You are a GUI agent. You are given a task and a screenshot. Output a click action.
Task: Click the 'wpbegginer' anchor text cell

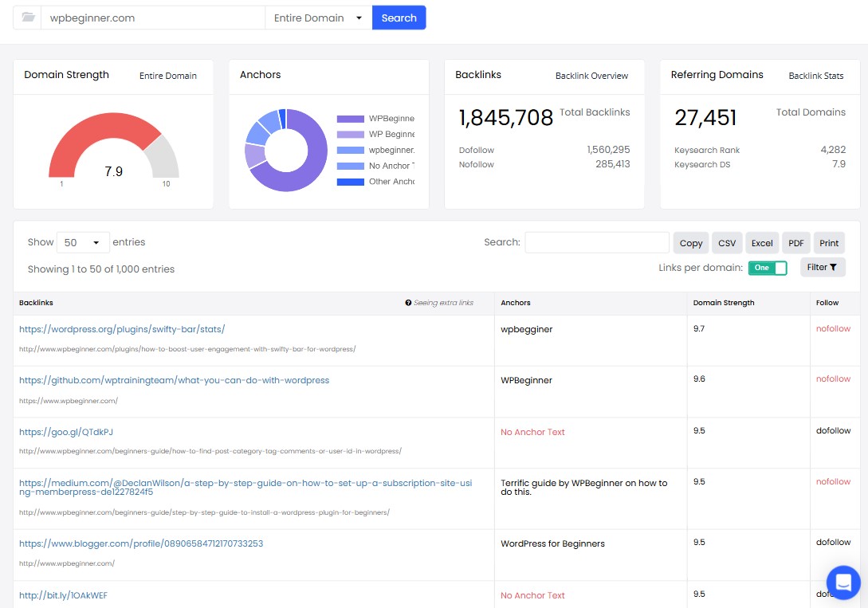point(526,329)
